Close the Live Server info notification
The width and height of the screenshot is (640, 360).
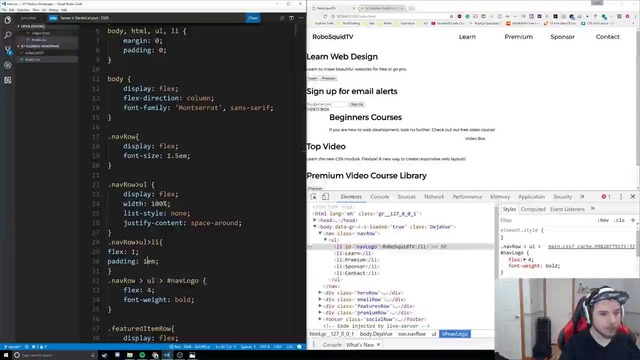coord(253,18)
